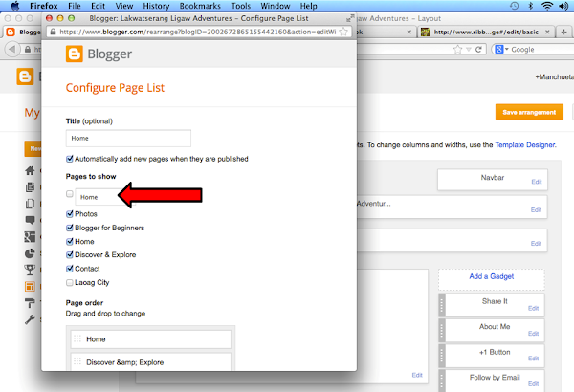Click the Comments icon in Blogger sidebar
The height and width of the screenshot is (392, 574).
[30, 220]
